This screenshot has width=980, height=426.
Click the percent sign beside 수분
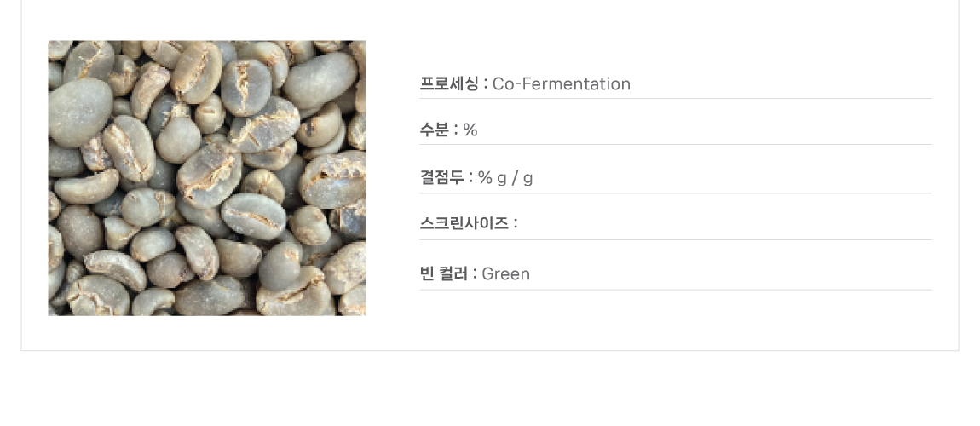[x=470, y=130]
